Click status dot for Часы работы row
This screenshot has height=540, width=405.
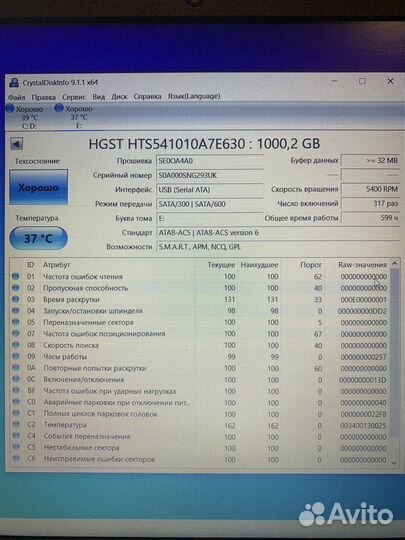15,356
